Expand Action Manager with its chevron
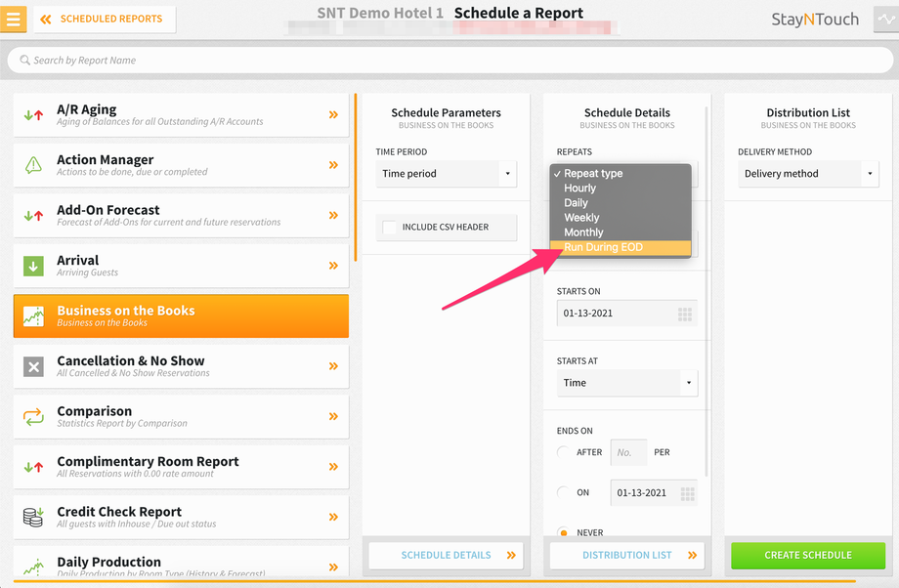 pyautogui.click(x=333, y=165)
